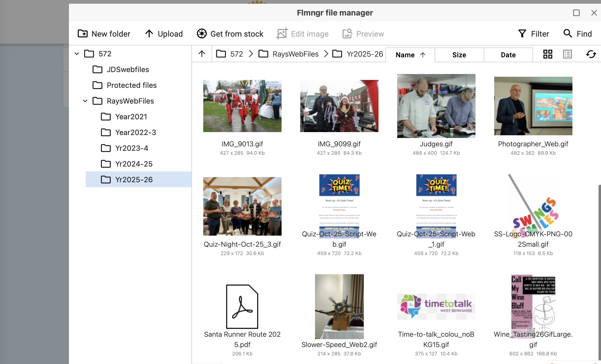
Task: Click the Find search icon
Action: 568,33
